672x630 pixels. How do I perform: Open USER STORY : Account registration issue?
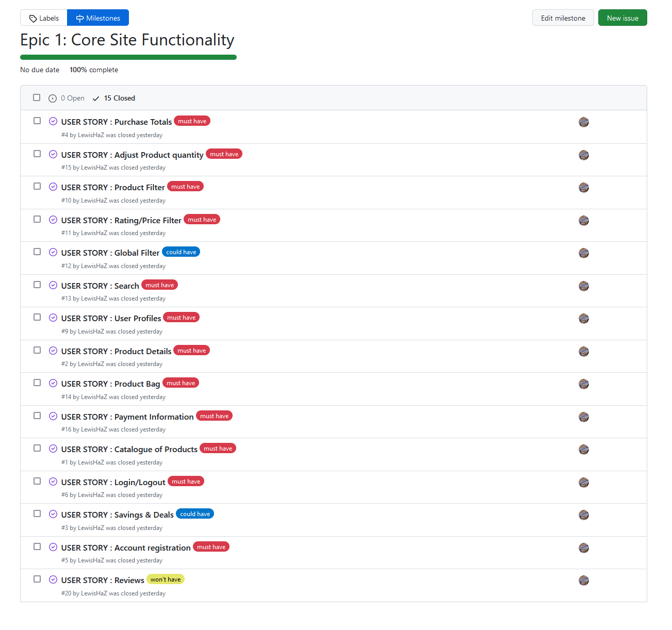126,548
